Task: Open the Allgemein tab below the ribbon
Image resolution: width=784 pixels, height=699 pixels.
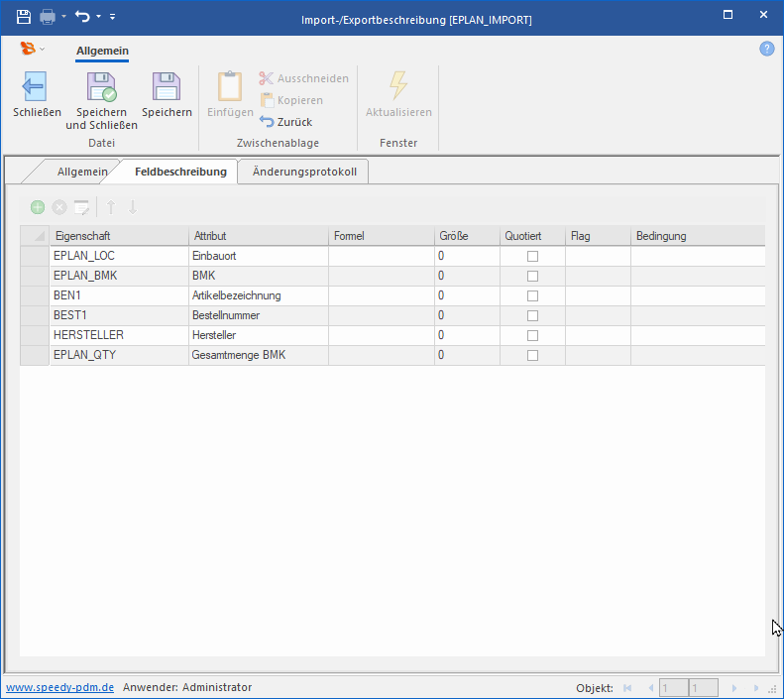Action: click(x=81, y=172)
